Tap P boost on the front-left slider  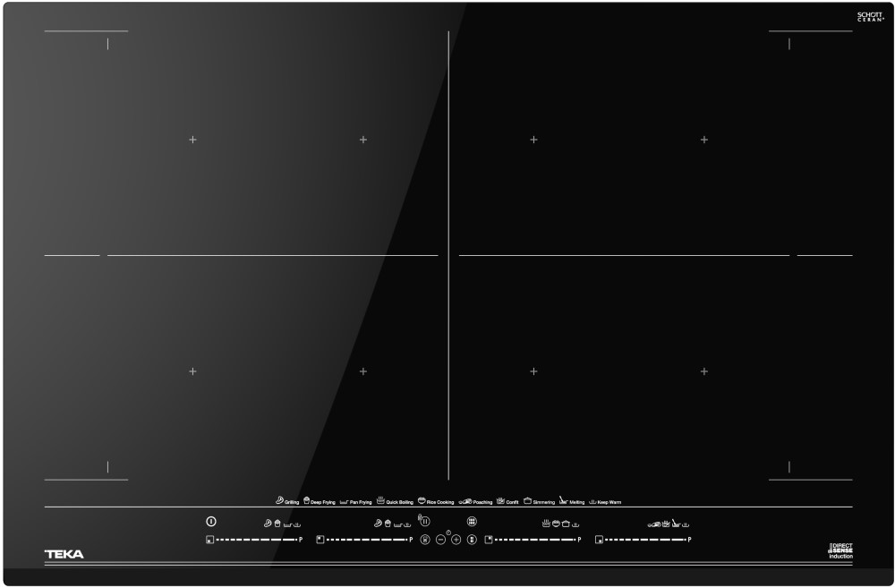click(301, 540)
